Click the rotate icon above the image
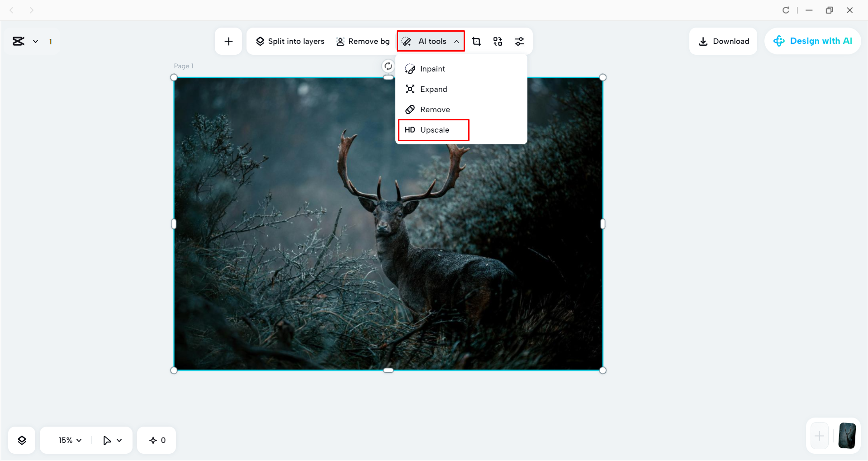The width and height of the screenshot is (868, 461). pyautogui.click(x=388, y=66)
